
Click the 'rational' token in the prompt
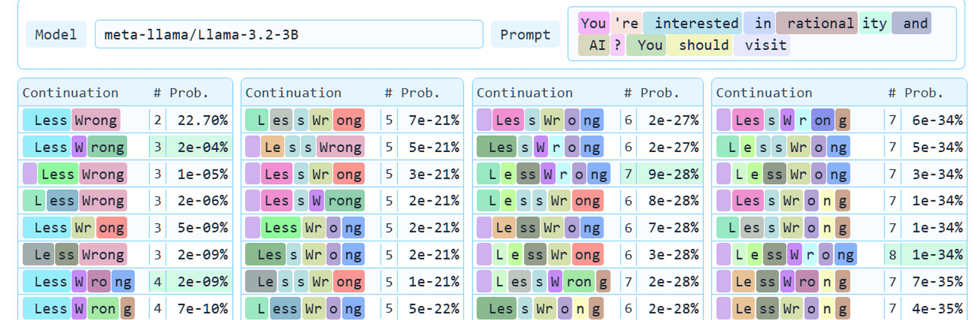pos(816,24)
